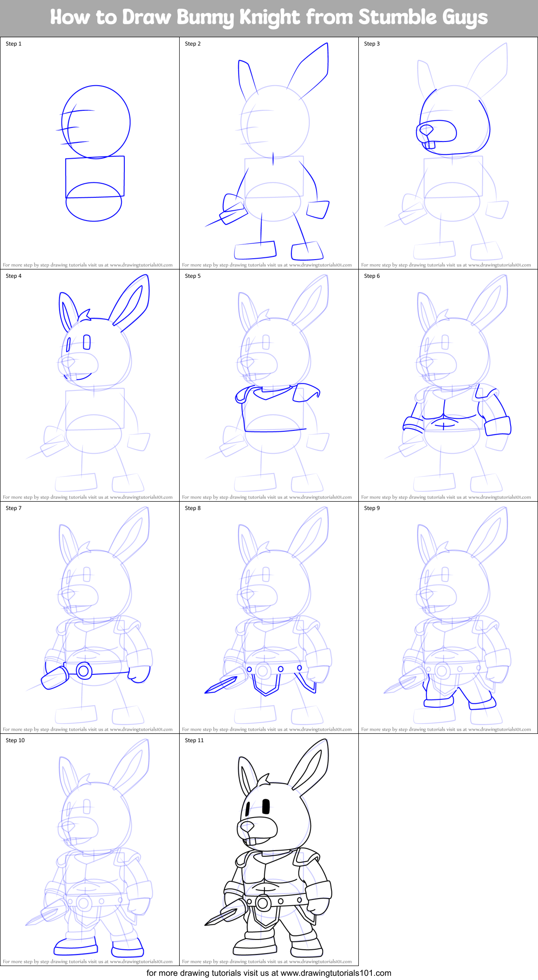This screenshot has height=980, width=538.
Task: Click the Step 1 drawing thumbnail
Action: [90, 153]
